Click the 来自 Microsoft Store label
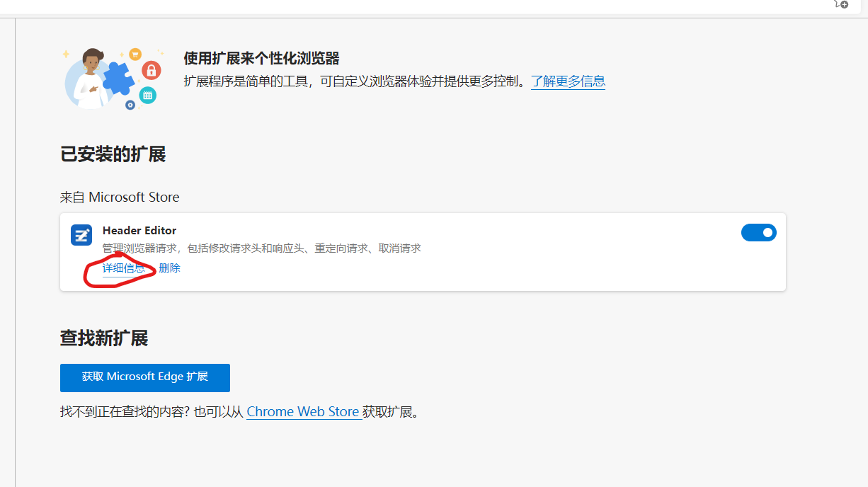The image size is (868, 487). click(120, 197)
